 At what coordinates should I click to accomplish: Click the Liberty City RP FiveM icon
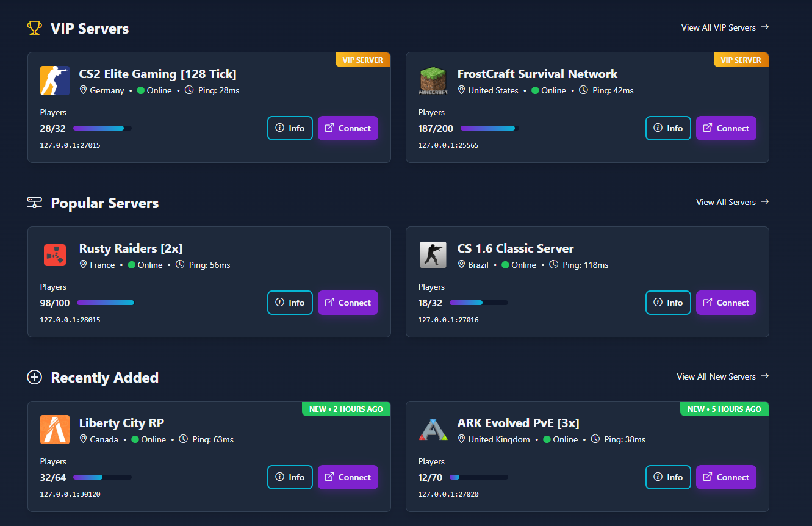(55, 430)
